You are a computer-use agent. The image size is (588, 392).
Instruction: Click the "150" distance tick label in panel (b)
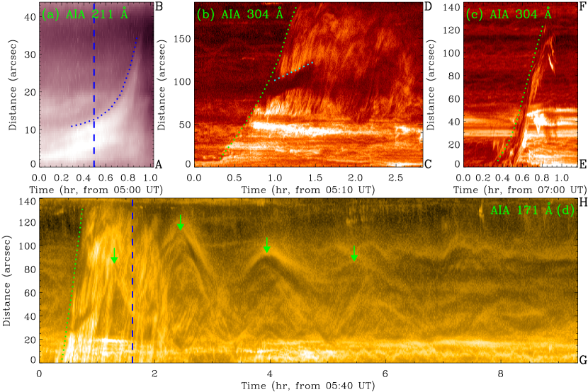click(183, 39)
